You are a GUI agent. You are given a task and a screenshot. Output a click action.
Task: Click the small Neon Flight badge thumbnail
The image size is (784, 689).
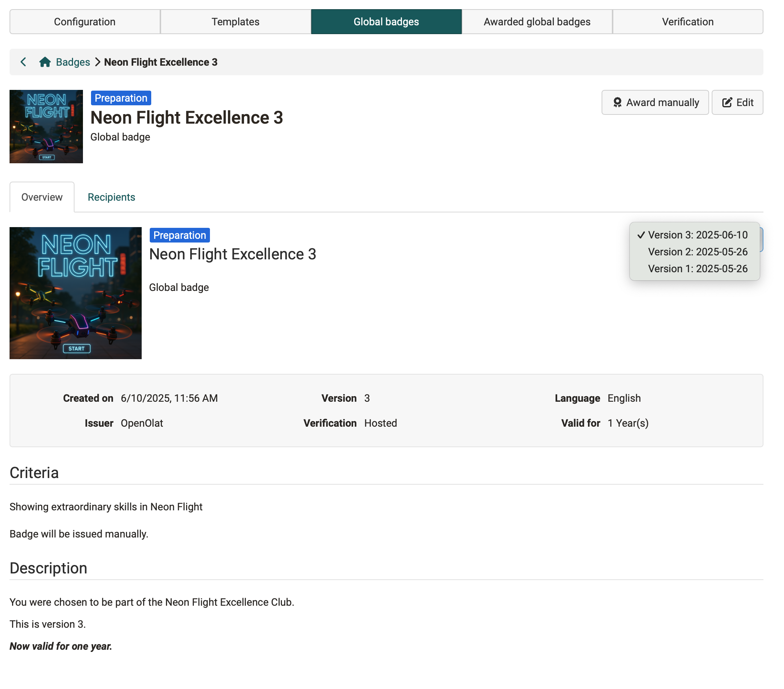46,127
